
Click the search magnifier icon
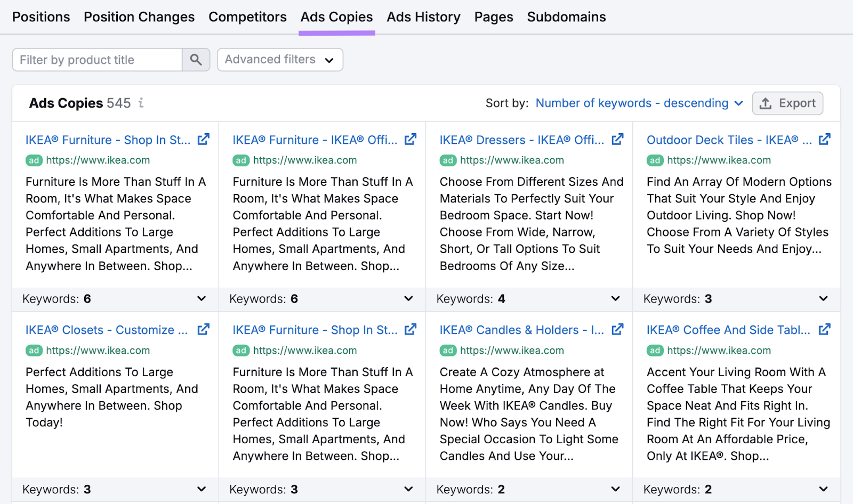pos(196,60)
